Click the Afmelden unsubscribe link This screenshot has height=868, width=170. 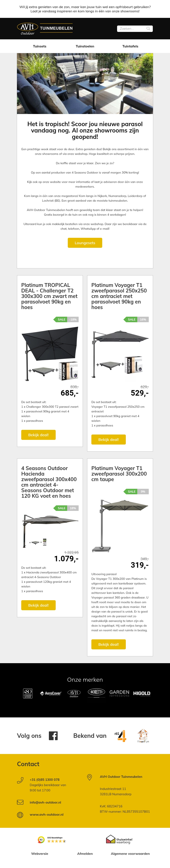pos(85,854)
